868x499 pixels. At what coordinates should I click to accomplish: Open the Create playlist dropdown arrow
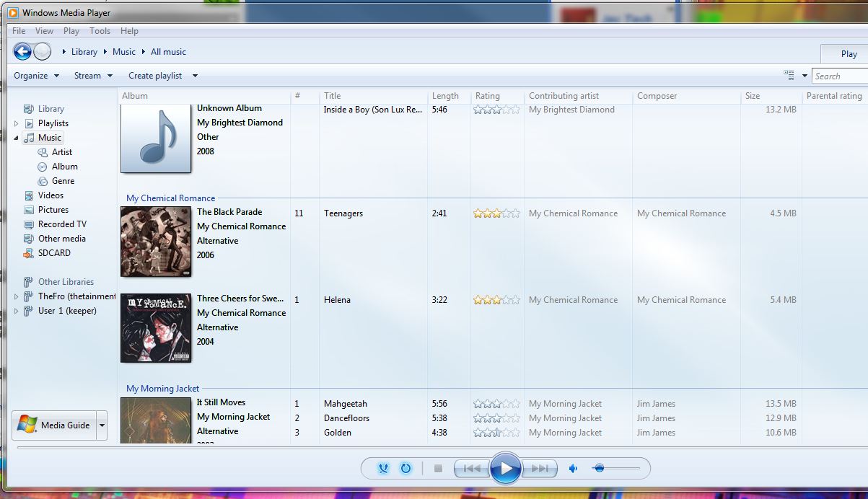click(x=195, y=76)
